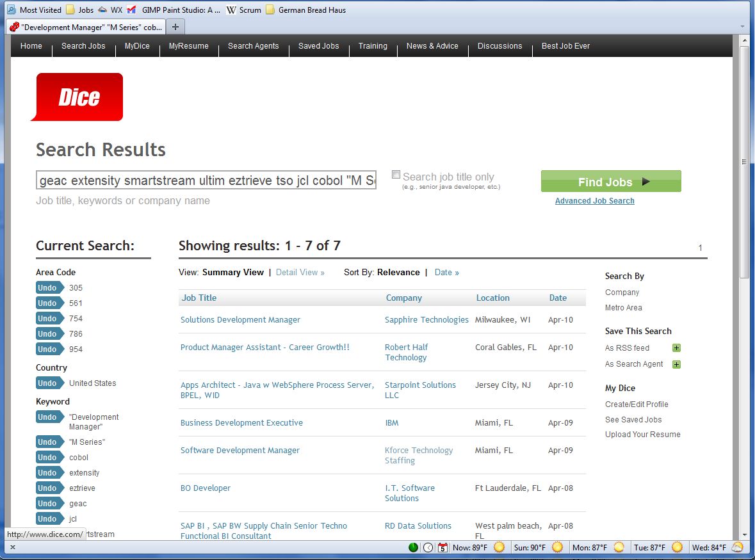Search By Metro Area link
The width and height of the screenshot is (755, 560).
[x=624, y=308]
